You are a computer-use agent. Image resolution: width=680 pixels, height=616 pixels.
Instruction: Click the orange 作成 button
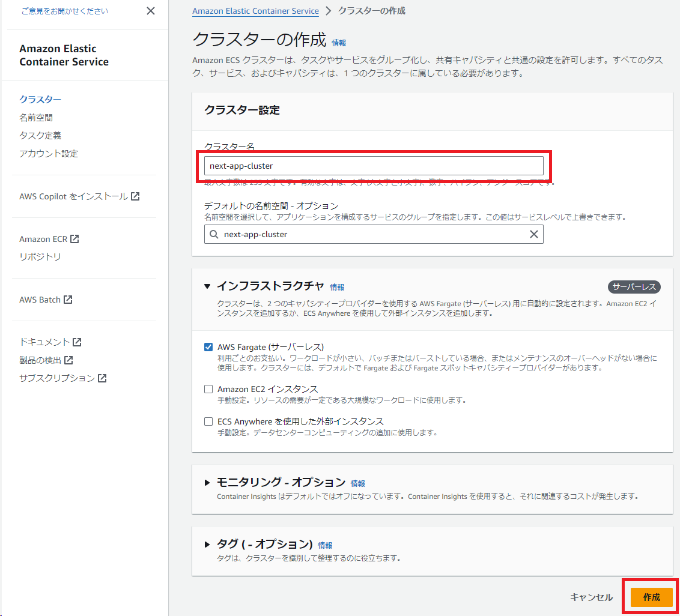pos(651,597)
